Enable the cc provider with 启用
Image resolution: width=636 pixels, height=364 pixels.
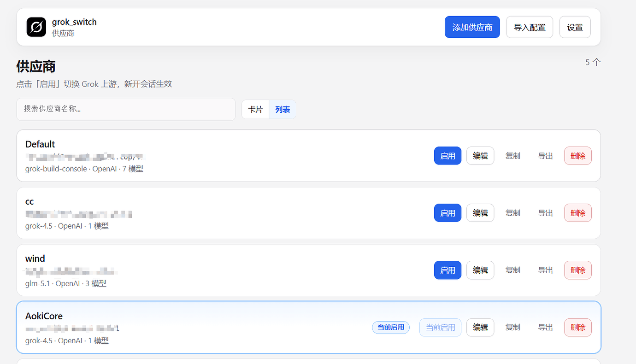point(448,213)
